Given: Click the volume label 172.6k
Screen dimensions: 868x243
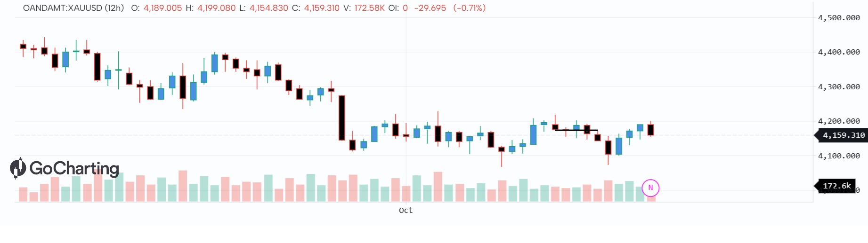Looking at the screenshot, I should coord(836,186).
